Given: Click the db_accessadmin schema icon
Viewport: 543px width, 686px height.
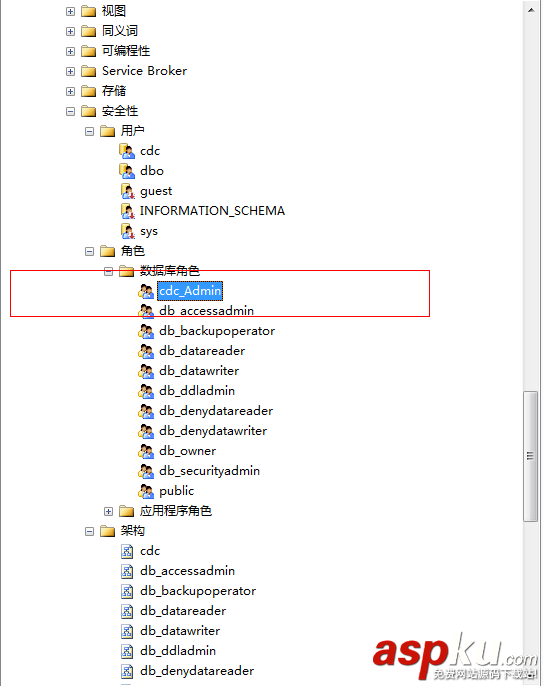Looking at the screenshot, I should tap(127, 571).
